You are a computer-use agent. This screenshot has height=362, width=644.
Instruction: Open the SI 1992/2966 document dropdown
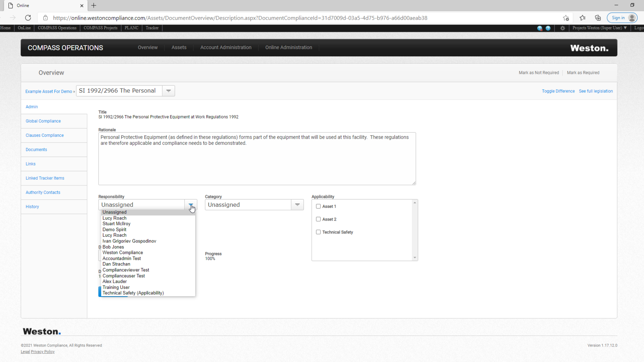point(168,91)
